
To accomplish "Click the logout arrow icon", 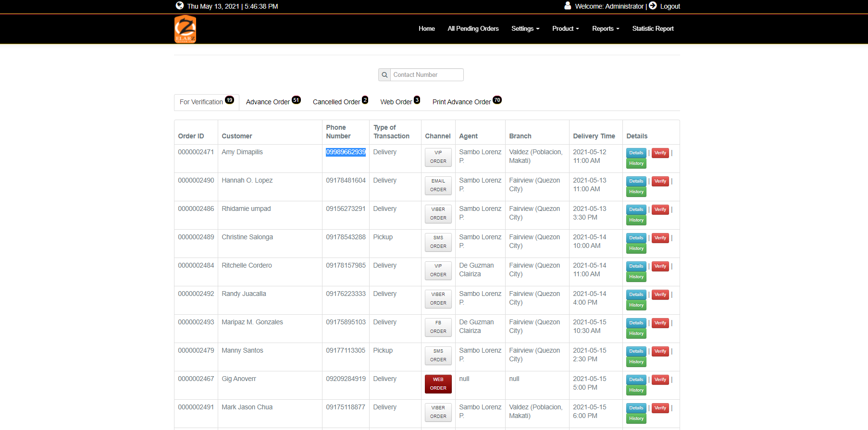I will click(x=653, y=6).
